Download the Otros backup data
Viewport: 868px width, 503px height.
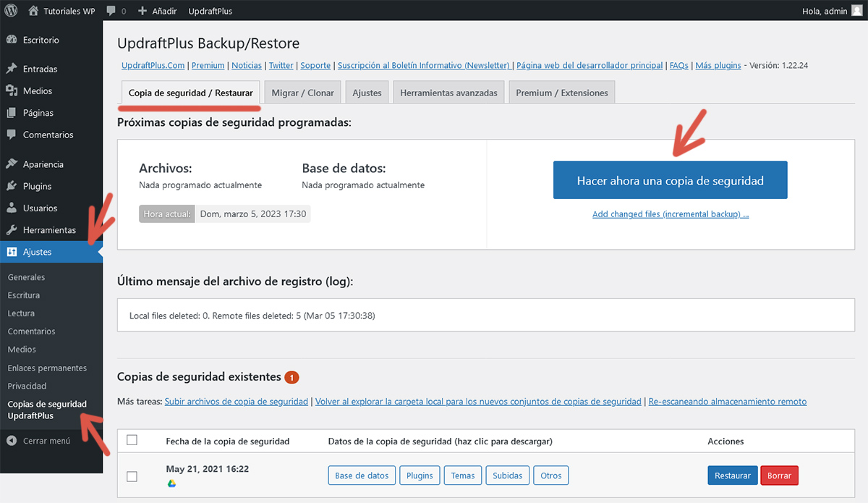(x=551, y=475)
